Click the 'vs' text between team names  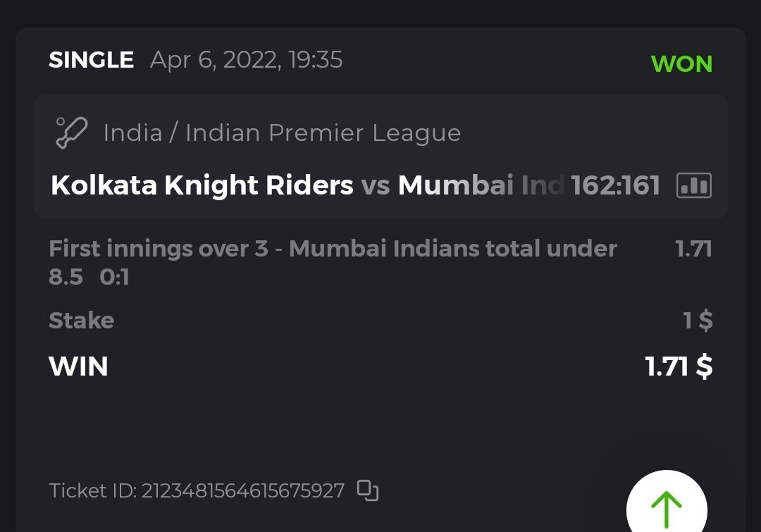376,185
